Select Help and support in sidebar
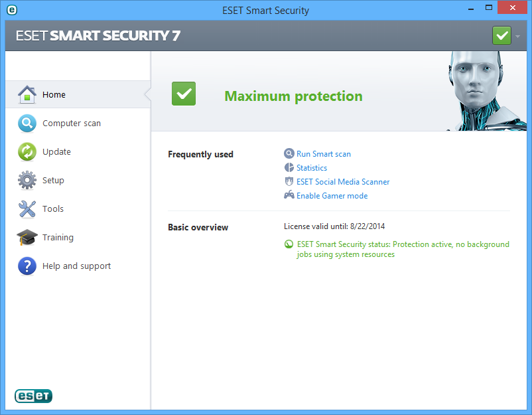The height and width of the screenshot is (415, 532). [x=76, y=266]
